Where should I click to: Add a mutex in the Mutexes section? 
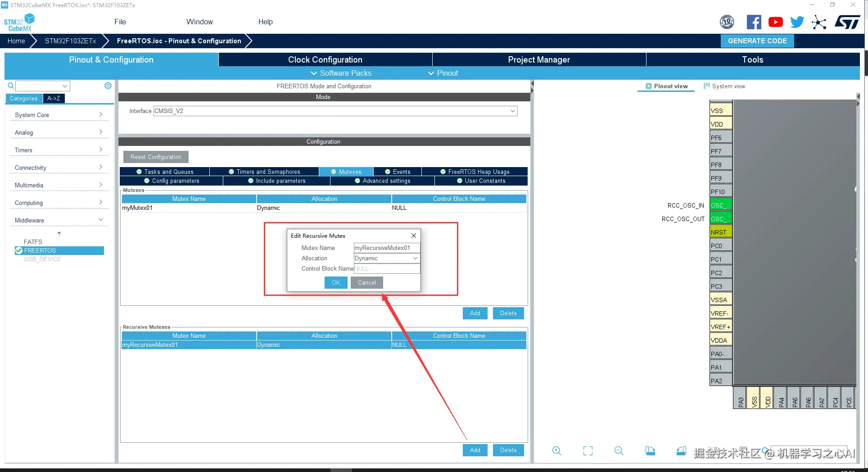475,313
